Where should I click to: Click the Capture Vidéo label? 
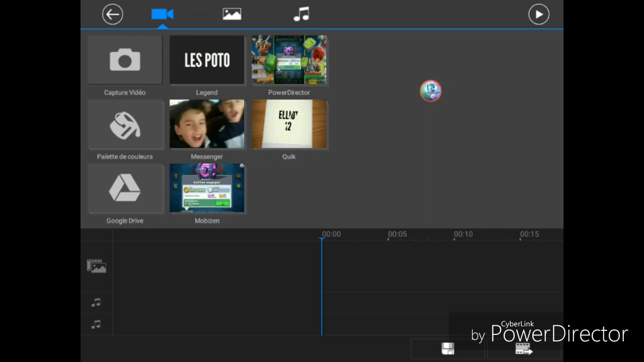125,93
